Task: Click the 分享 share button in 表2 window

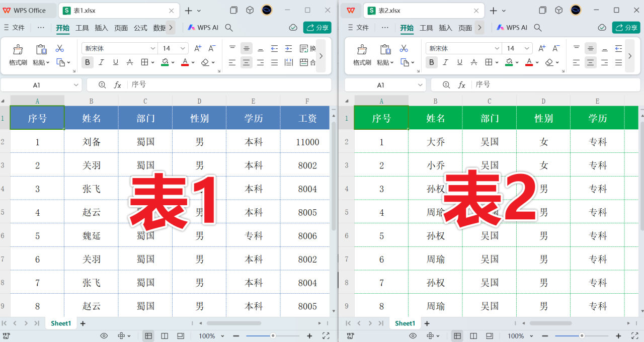Action: (626, 28)
